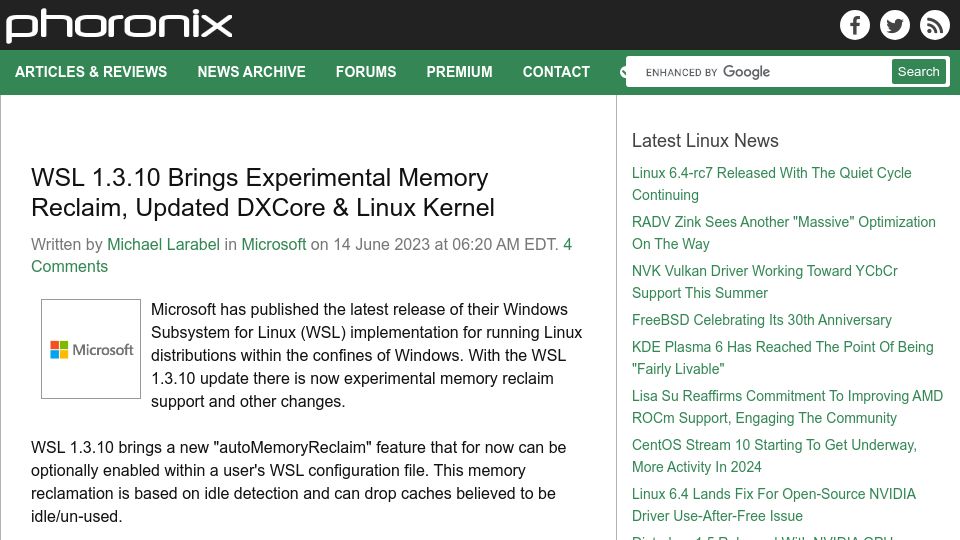Open the 4 Comments link
Viewport: 960px width, 540px height.
point(301,255)
